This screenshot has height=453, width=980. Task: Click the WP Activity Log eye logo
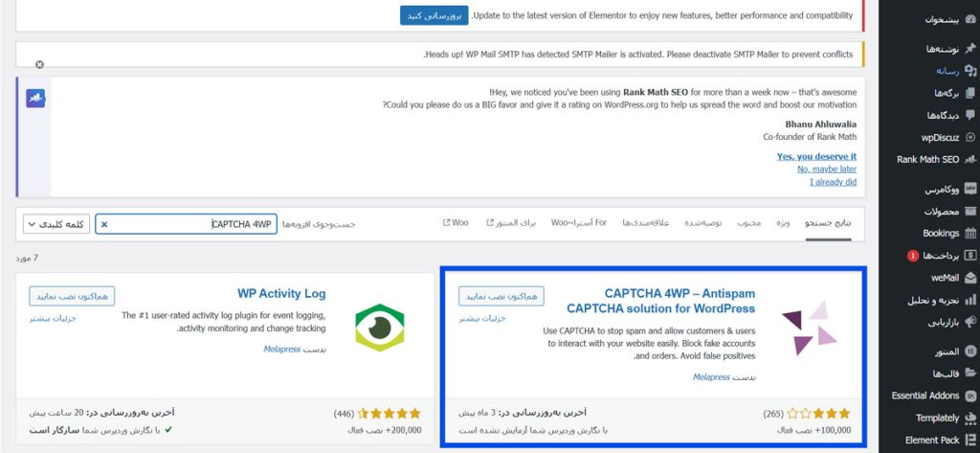380,328
